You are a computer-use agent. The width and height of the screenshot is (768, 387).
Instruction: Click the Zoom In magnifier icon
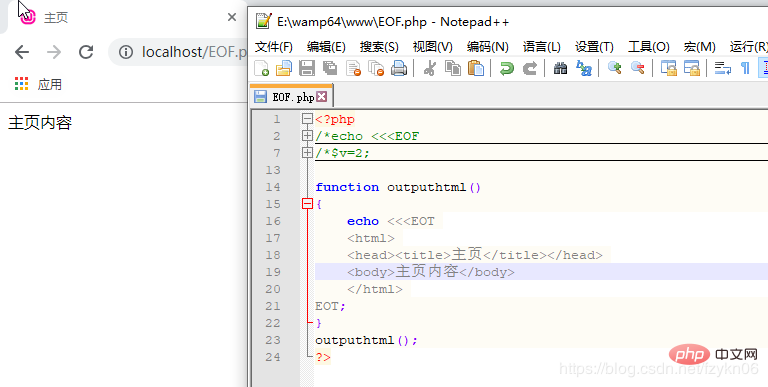[x=614, y=68]
